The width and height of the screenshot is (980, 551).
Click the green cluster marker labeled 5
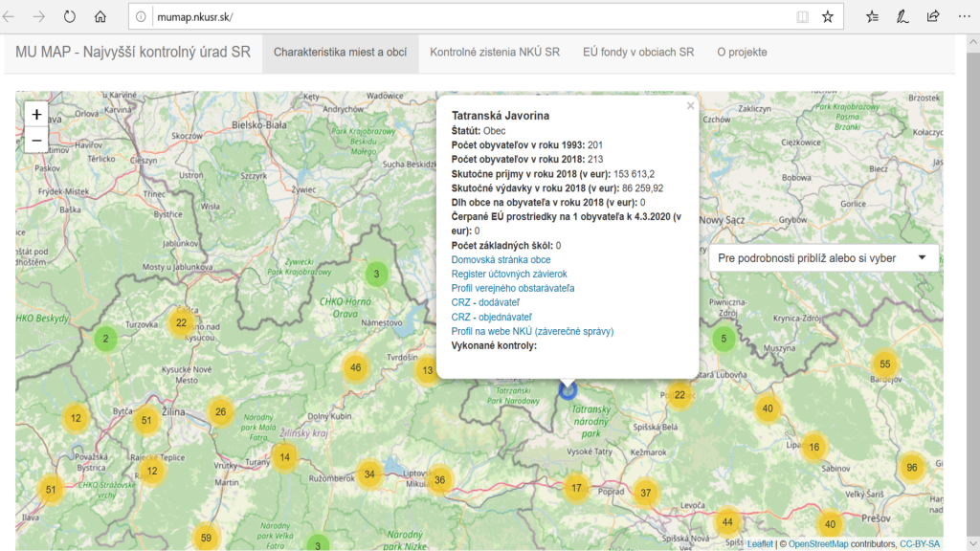tap(724, 339)
